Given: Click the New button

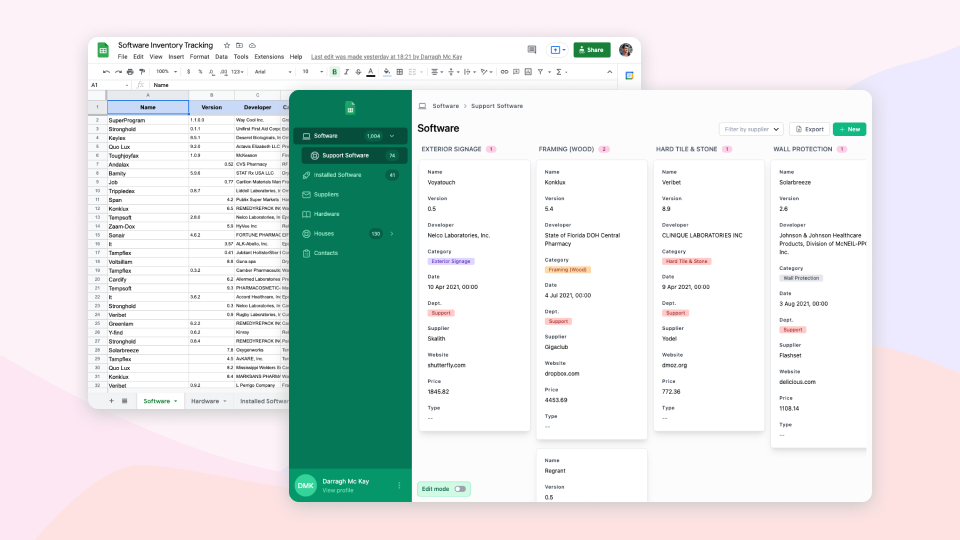Looking at the screenshot, I should [849, 129].
